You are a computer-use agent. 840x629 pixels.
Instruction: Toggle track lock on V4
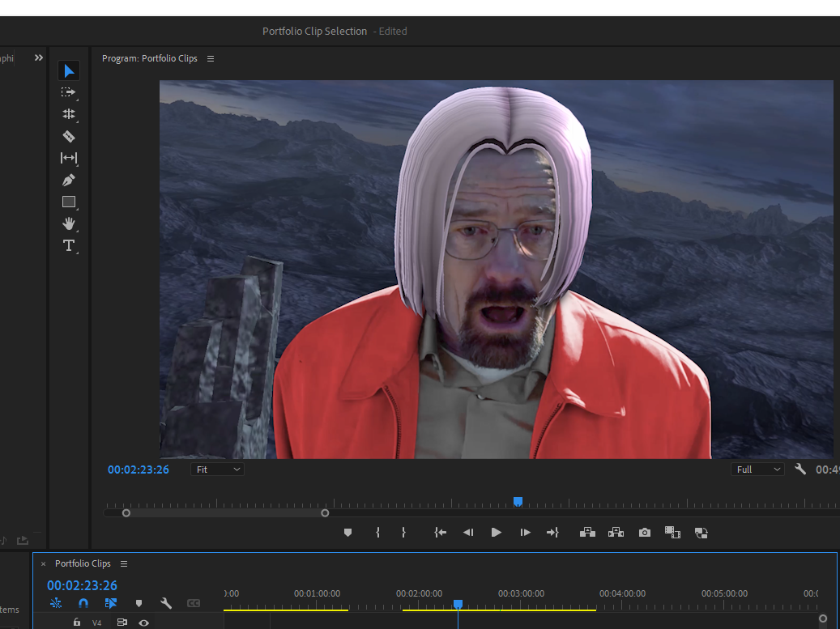tap(77, 622)
